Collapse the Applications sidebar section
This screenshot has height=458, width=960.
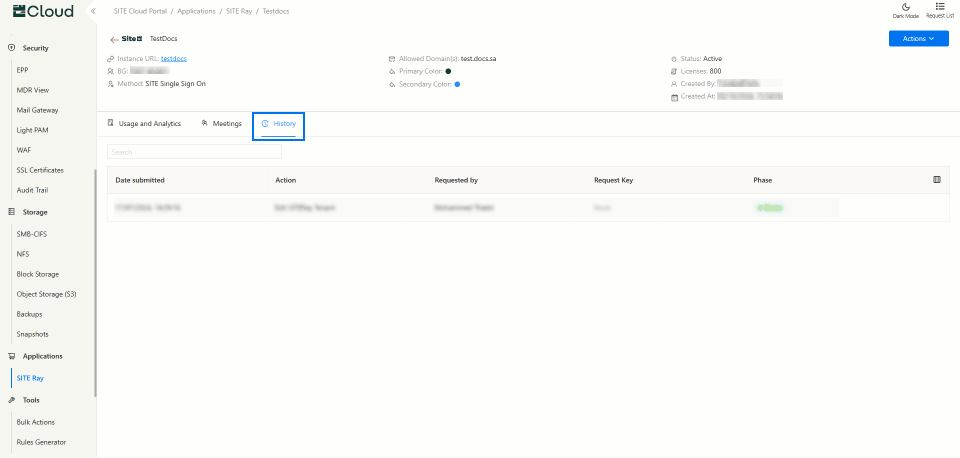point(43,356)
